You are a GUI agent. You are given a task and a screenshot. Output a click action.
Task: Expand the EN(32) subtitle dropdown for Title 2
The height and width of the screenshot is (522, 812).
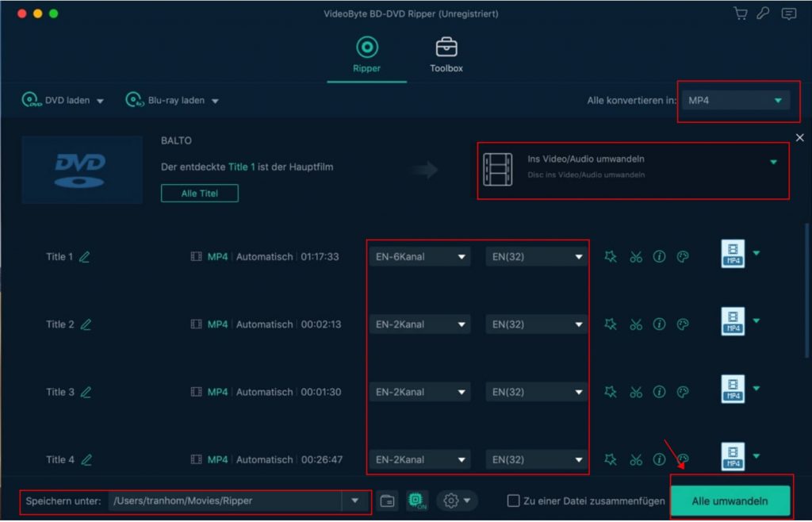[x=536, y=324]
